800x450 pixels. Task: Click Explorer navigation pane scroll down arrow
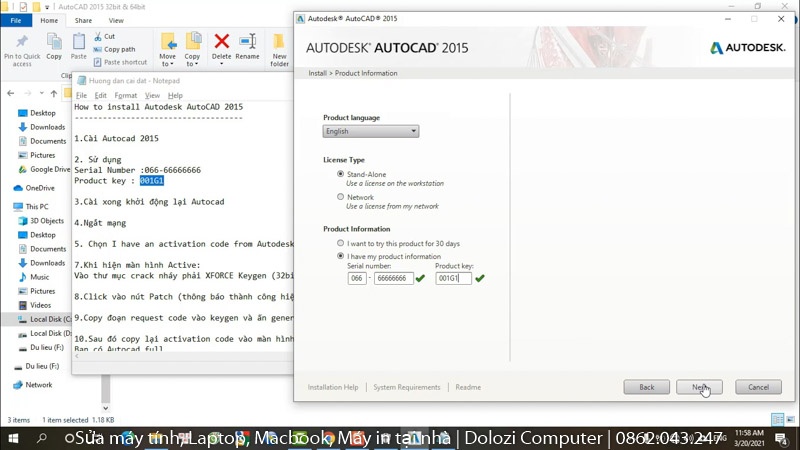[x=105, y=408]
